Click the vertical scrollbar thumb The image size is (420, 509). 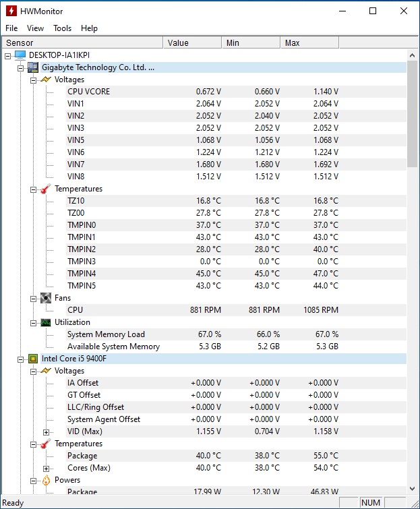[412, 114]
